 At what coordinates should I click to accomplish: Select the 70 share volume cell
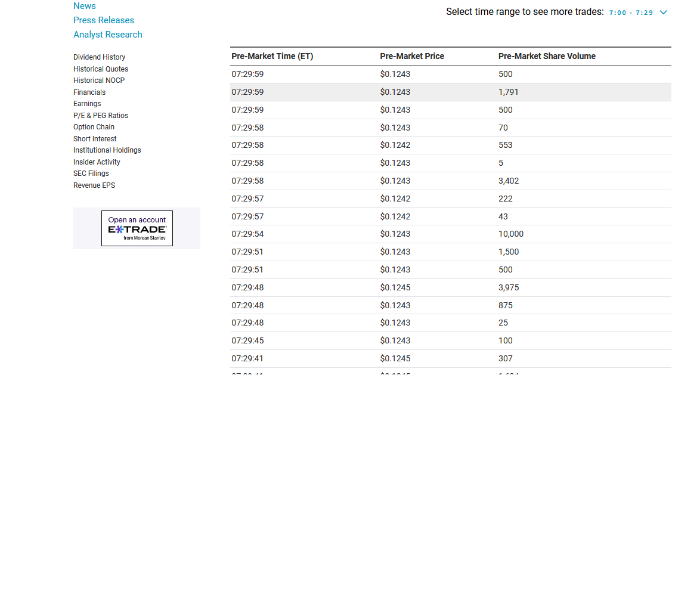point(503,128)
